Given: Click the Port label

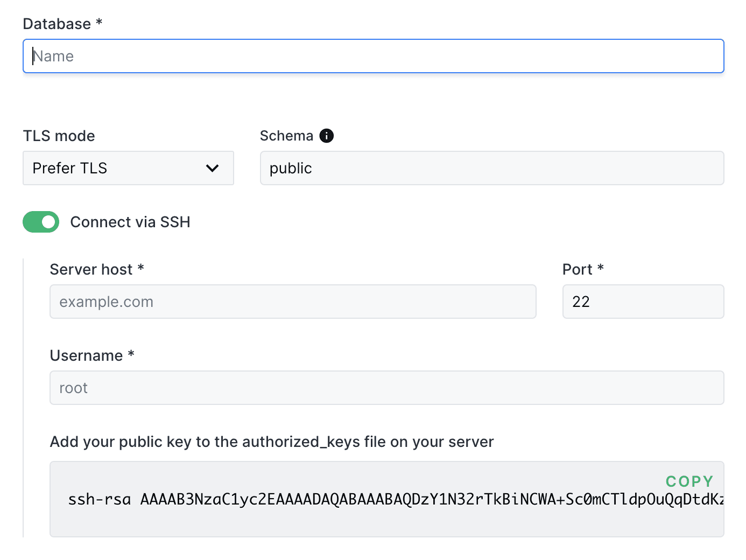Looking at the screenshot, I should (x=583, y=269).
